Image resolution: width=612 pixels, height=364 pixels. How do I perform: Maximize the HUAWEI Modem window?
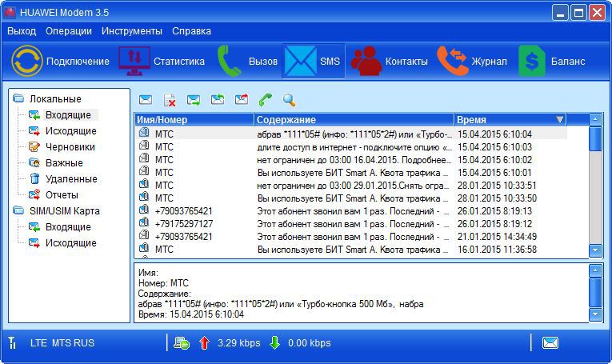[x=578, y=13]
